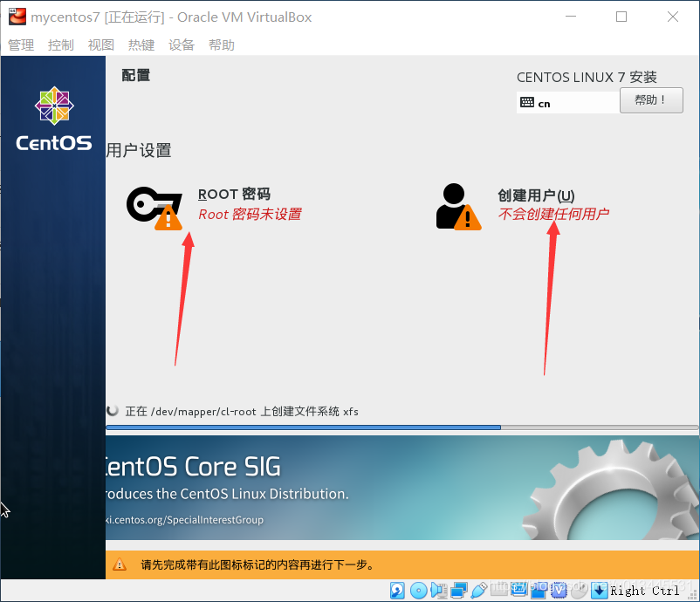The width and height of the screenshot is (700, 602).
Task: Click the 帮助! help button
Action: click(x=651, y=100)
